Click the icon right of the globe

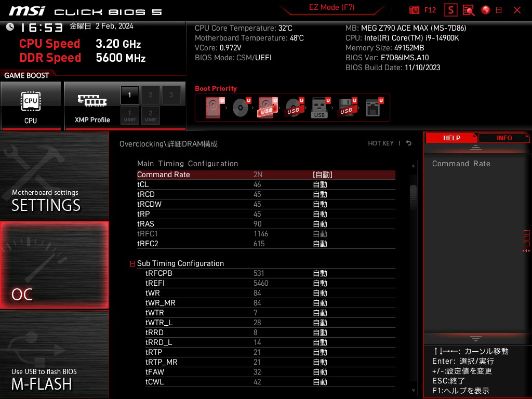[499, 10]
